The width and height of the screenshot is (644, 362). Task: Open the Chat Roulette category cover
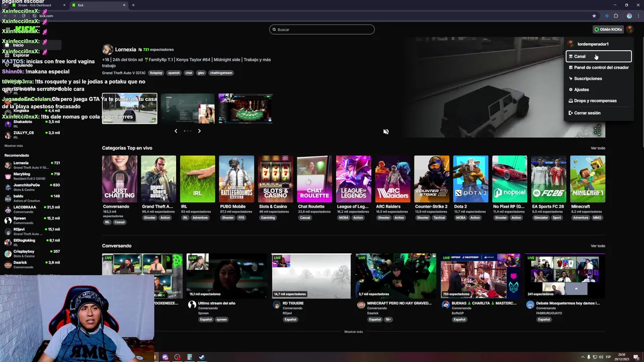click(314, 179)
